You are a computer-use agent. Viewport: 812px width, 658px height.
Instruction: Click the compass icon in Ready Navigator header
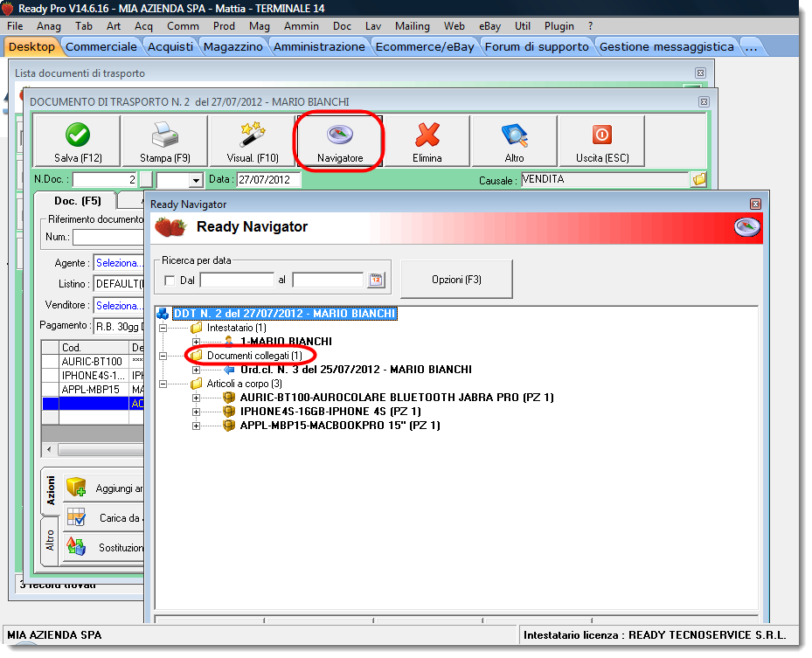tap(746, 226)
